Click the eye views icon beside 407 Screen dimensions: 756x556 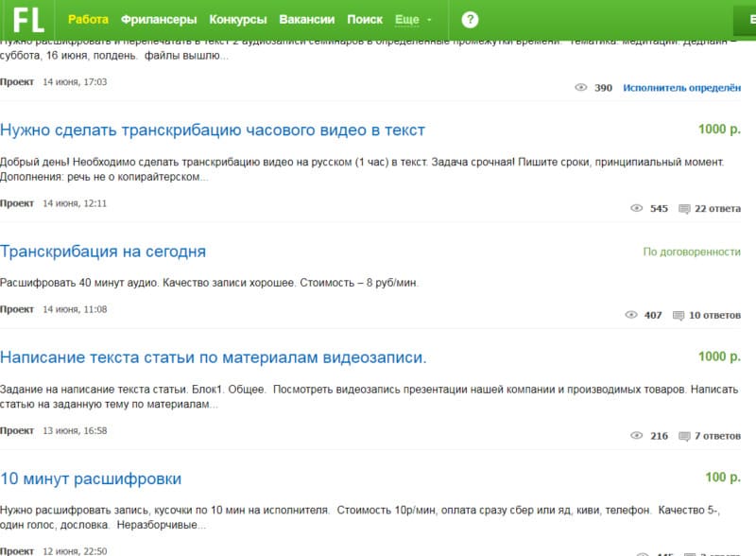click(631, 315)
